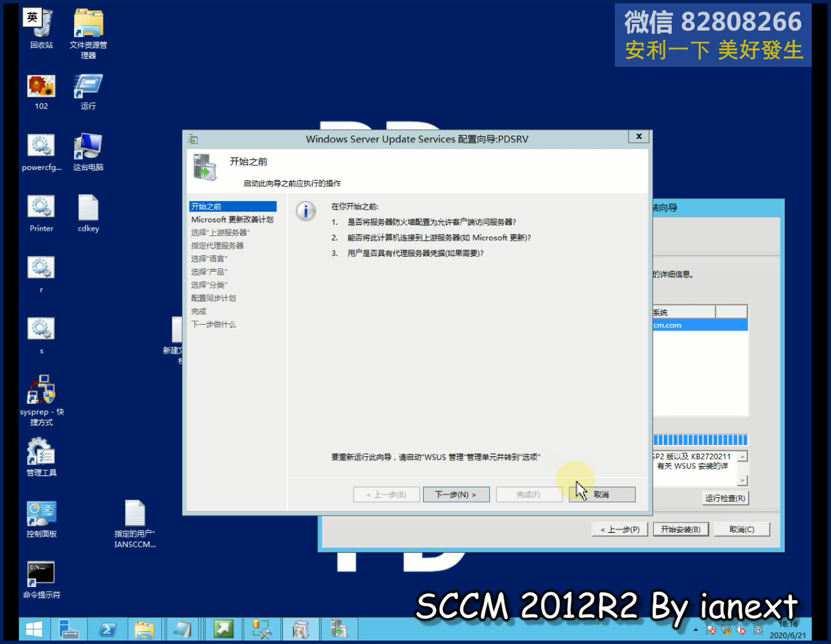Open File Explorer from the taskbar
Screen dimensions: 831x644
tap(144, 629)
